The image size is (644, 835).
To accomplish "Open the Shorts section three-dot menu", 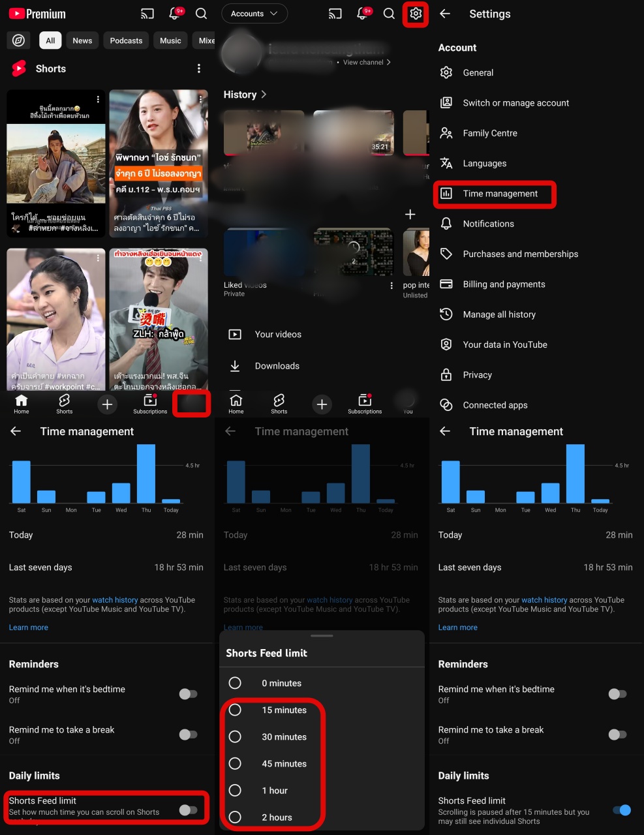I will pyautogui.click(x=199, y=68).
